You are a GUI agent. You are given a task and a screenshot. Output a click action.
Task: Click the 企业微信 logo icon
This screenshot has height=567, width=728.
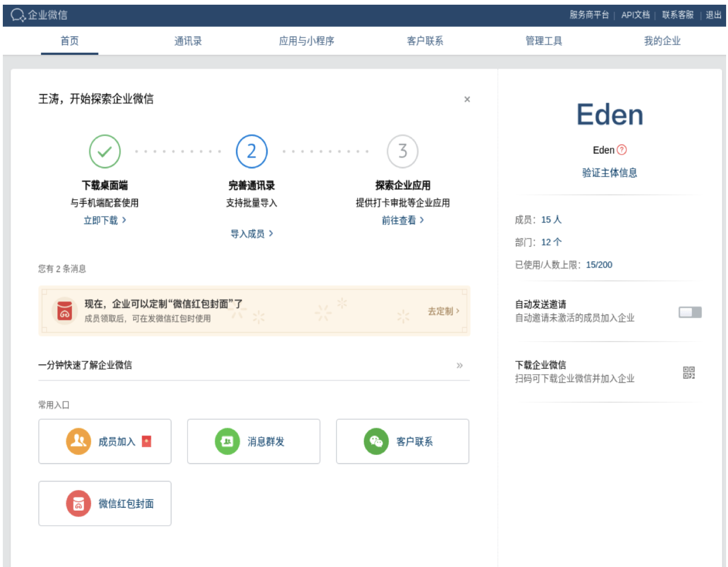pos(18,15)
